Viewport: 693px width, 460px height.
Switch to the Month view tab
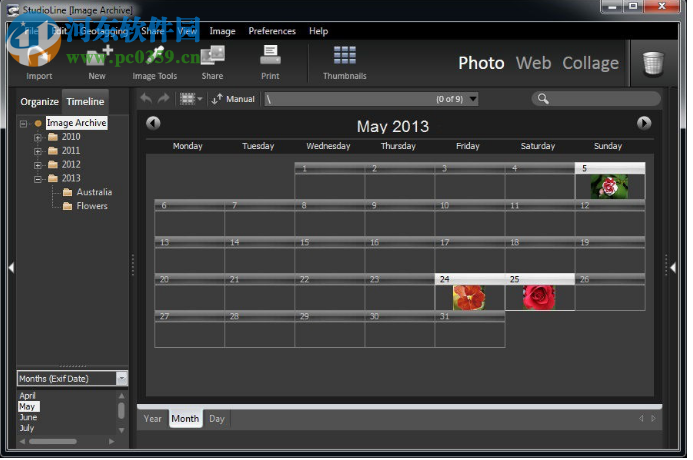[185, 418]
